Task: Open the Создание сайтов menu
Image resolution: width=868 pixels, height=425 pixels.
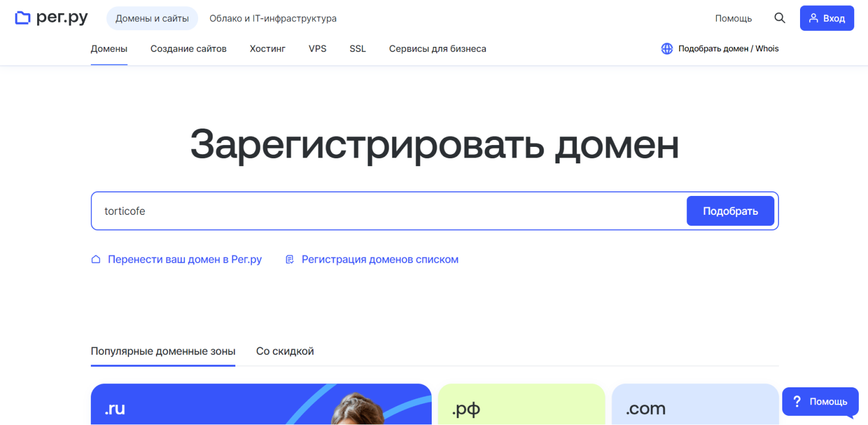Action: 188,49
